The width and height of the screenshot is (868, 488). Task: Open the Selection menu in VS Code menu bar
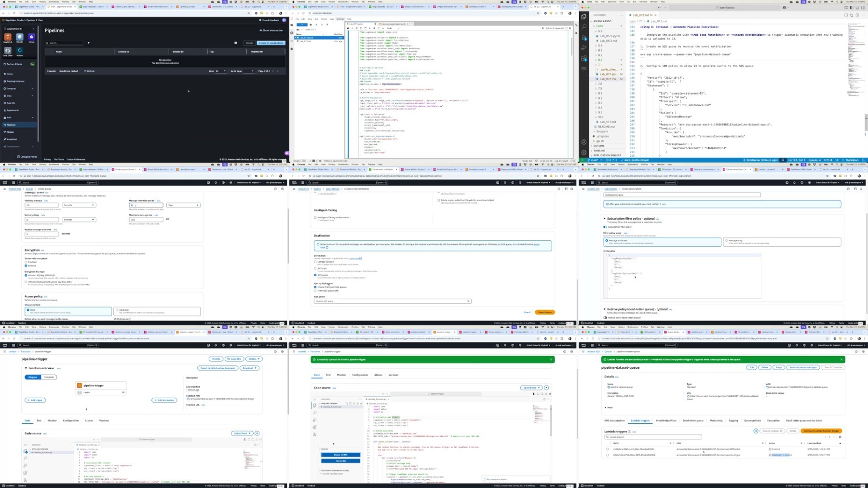(613, 2)
